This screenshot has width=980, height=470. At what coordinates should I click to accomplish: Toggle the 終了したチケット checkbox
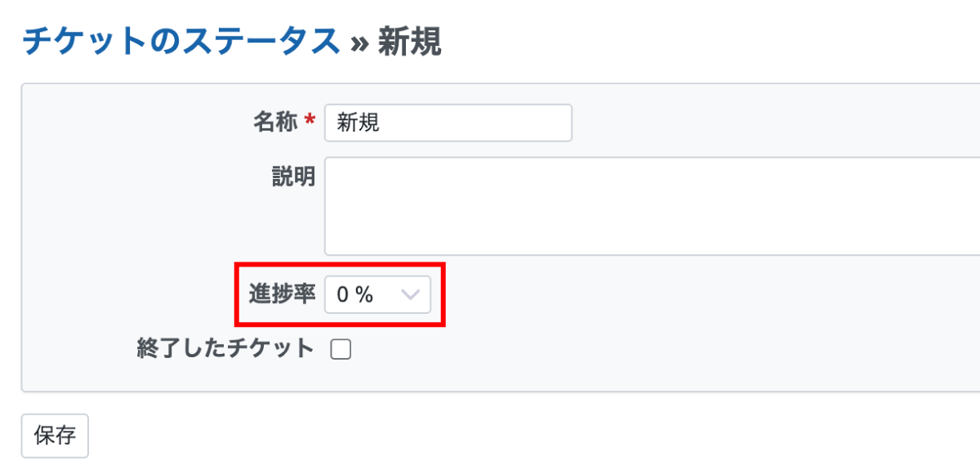point(341,350)
